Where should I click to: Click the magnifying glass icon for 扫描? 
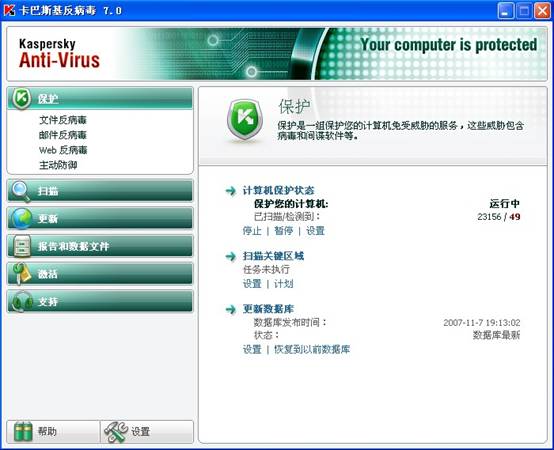[x=21, y=191]
